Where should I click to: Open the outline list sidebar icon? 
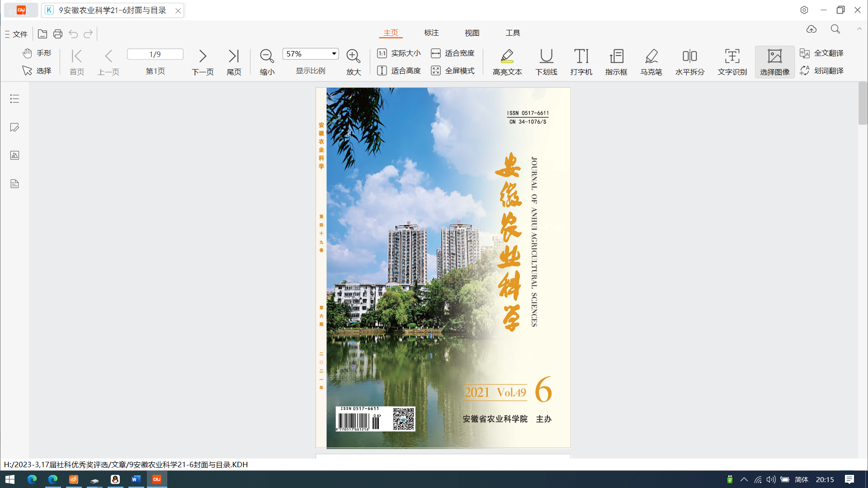14,99
